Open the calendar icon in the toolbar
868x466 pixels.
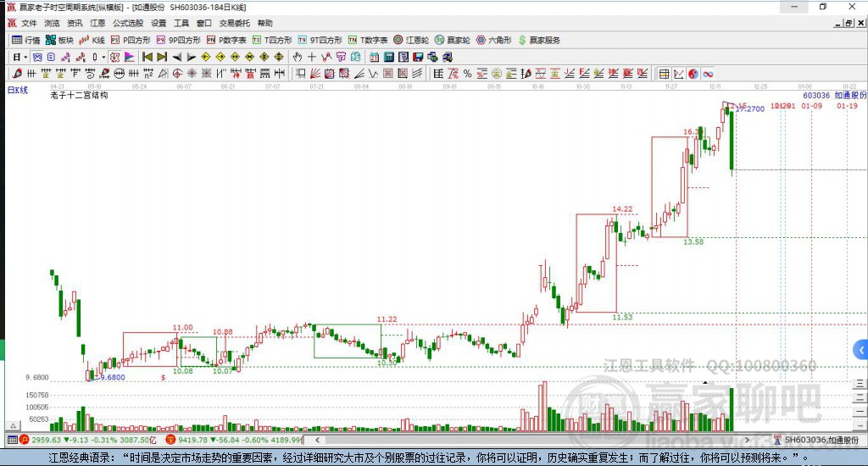pyautogui.click(x=374, y=57)
